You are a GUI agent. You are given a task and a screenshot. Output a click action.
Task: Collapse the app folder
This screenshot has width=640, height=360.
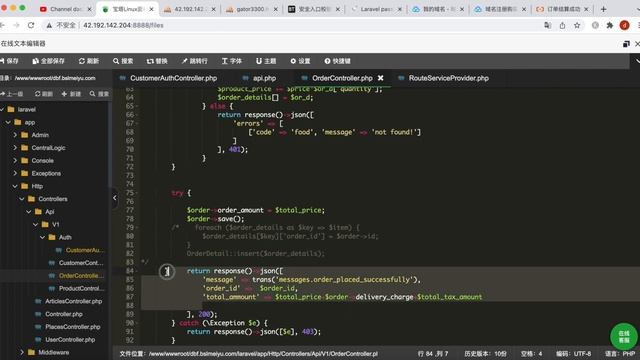(x=8, y=122)
